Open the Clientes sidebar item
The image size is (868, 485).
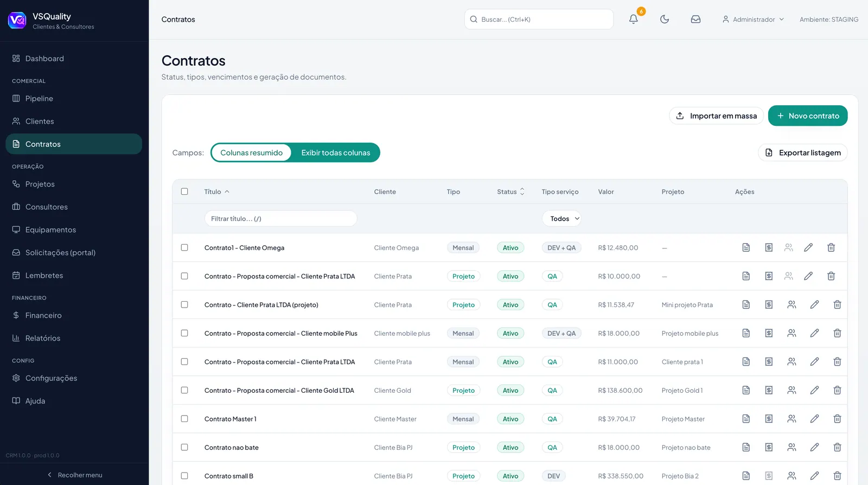coord(74,122)
